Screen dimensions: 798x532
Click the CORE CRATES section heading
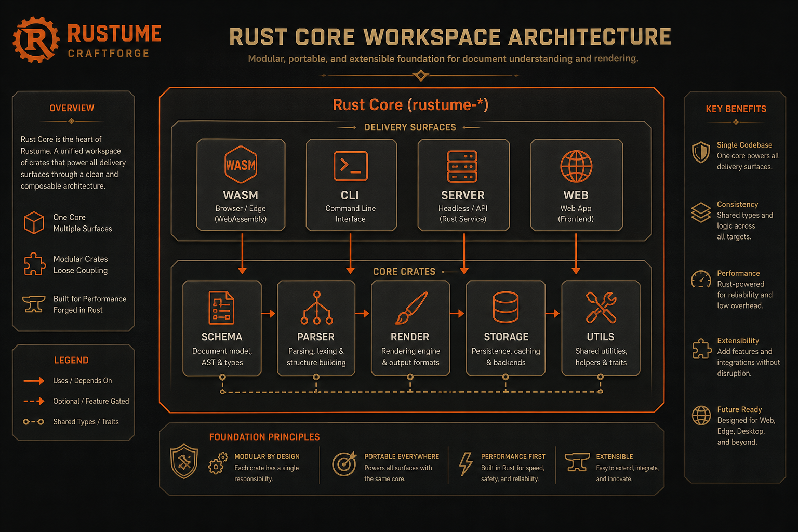coord(404,272)
